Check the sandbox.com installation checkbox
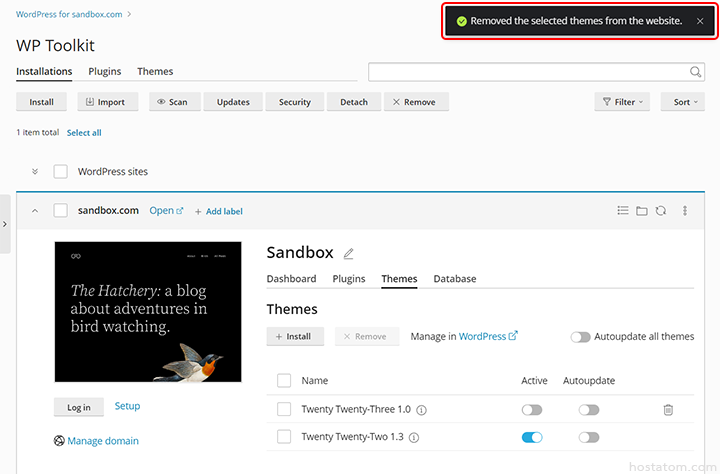 pyautogui.click(x=61, y=211)
